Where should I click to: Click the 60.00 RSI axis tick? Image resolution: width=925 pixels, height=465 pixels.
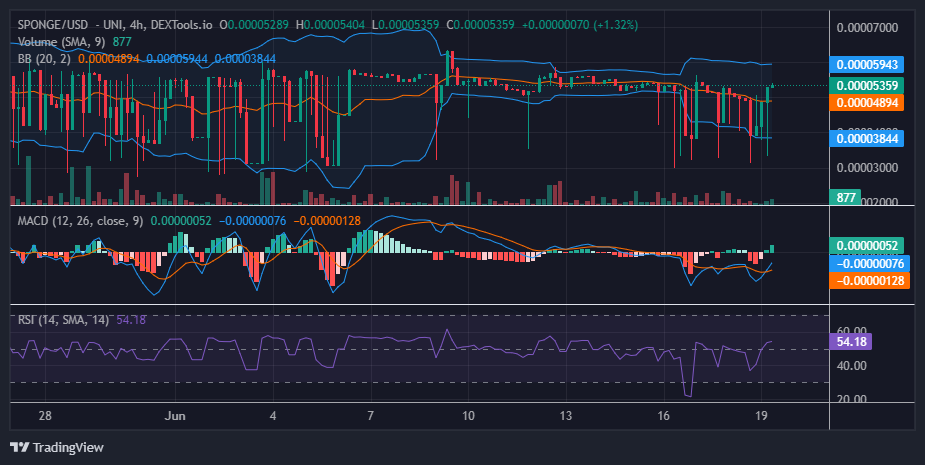coord(852,330)
